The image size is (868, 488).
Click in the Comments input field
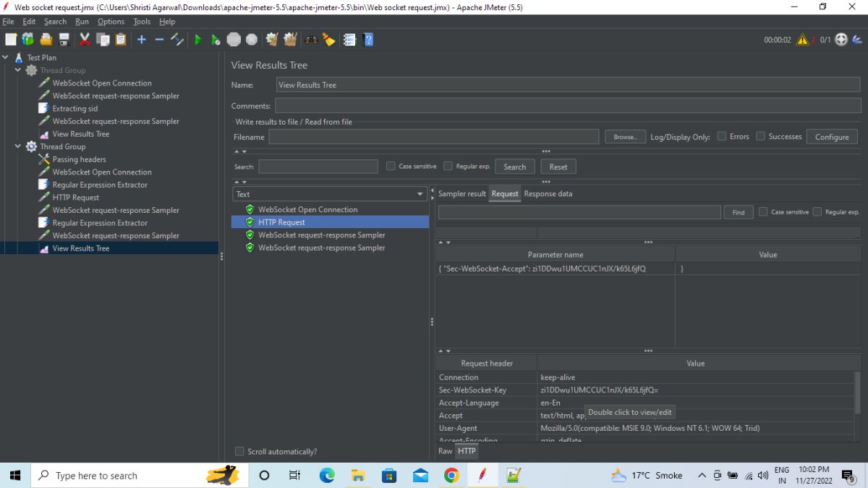pos(568,106)
